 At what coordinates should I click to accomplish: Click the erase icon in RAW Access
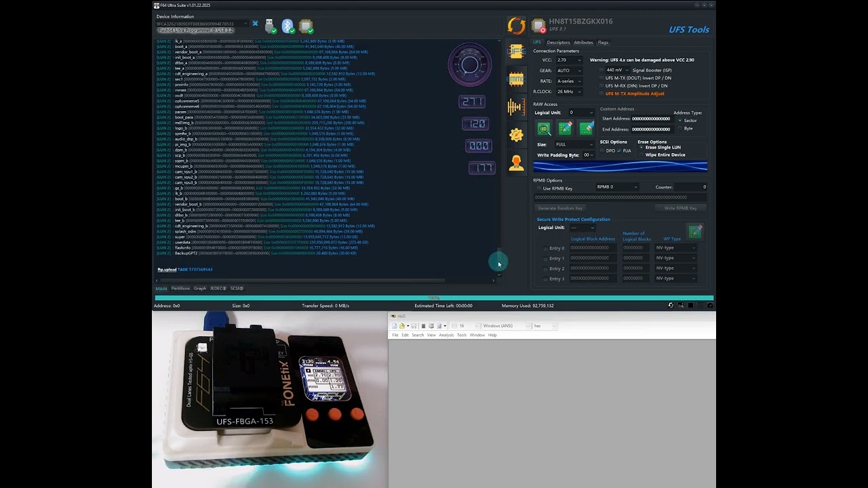[x=586, y=128]
